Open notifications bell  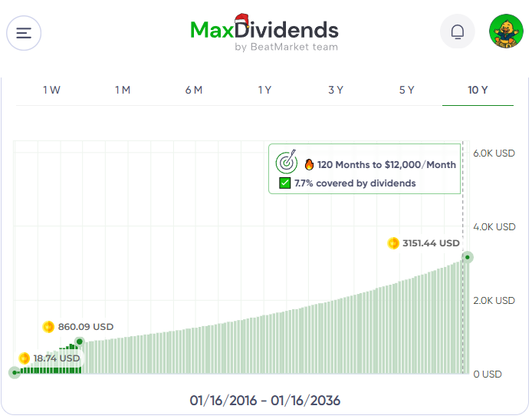pyautogui.click(x=458, y=31)
